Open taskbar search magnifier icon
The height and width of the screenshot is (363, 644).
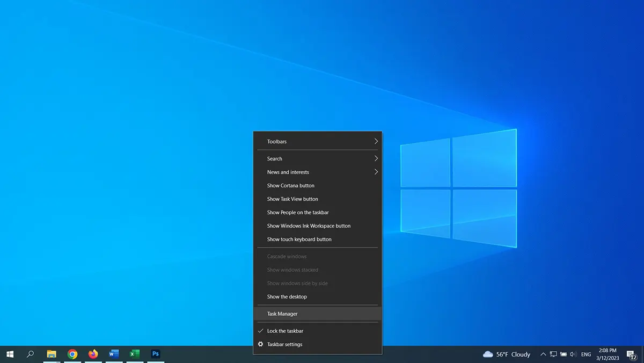tap(31, 354)
